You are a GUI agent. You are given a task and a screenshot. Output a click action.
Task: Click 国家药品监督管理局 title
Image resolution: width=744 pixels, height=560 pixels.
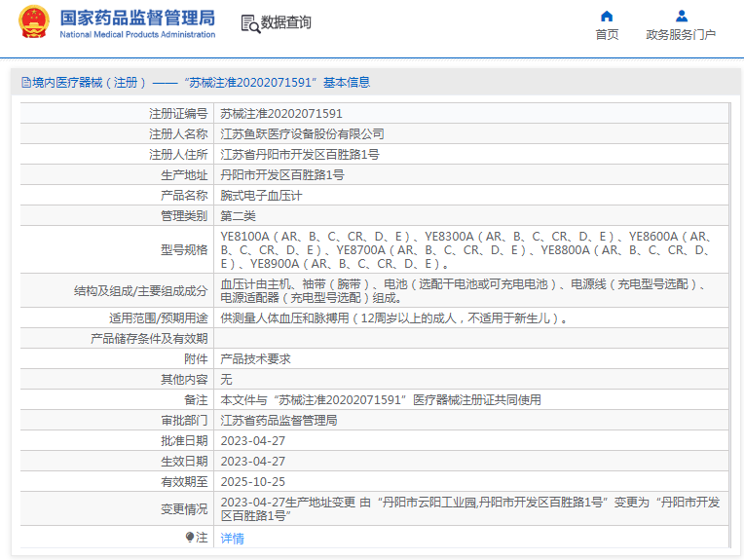pos(137,19)
